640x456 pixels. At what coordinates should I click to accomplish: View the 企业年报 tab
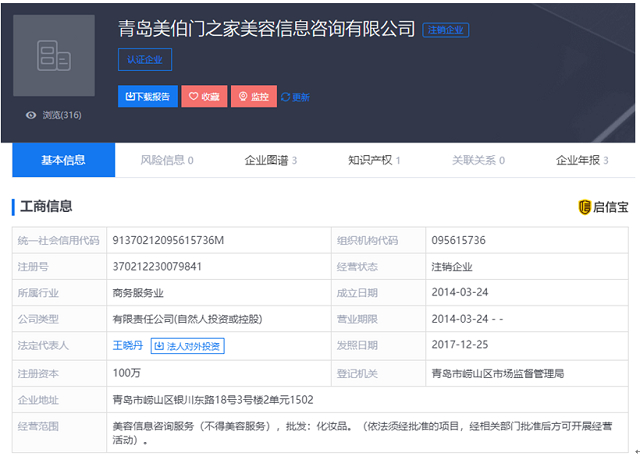click(581, 160)
